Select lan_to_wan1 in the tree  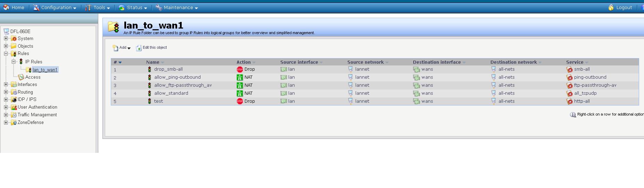[x=45, y=70]
